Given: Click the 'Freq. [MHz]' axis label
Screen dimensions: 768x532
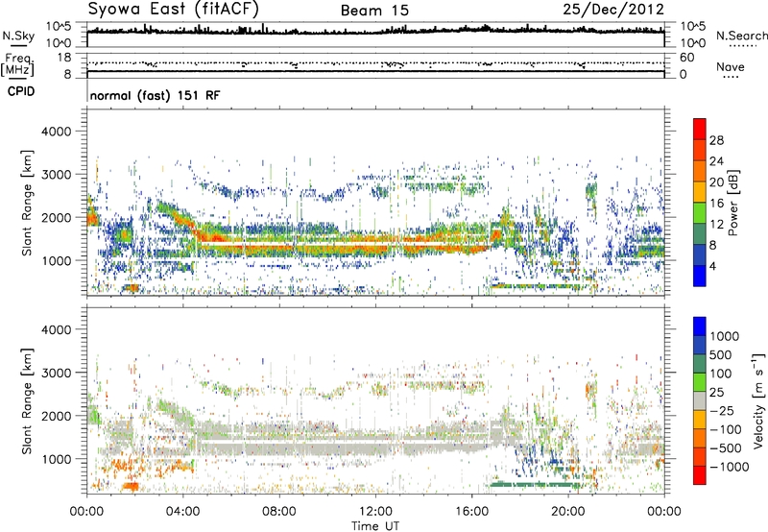Looking at the screenshot, I should 17,64.
